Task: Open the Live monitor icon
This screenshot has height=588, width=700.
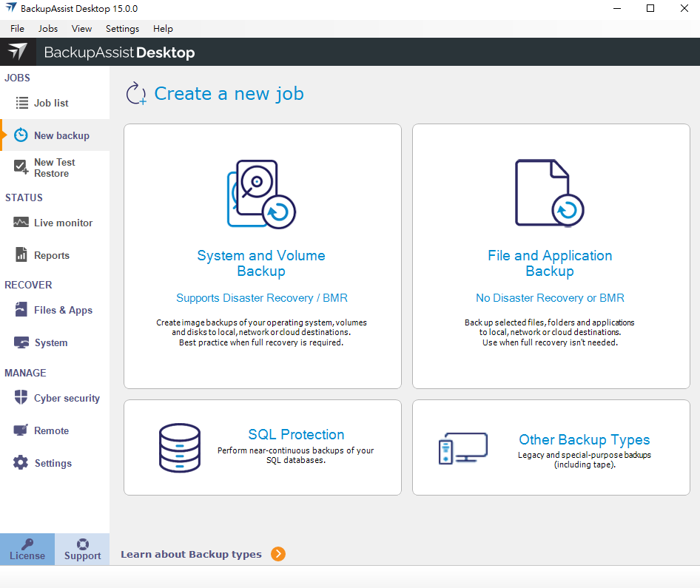Action: pos(21,223)
